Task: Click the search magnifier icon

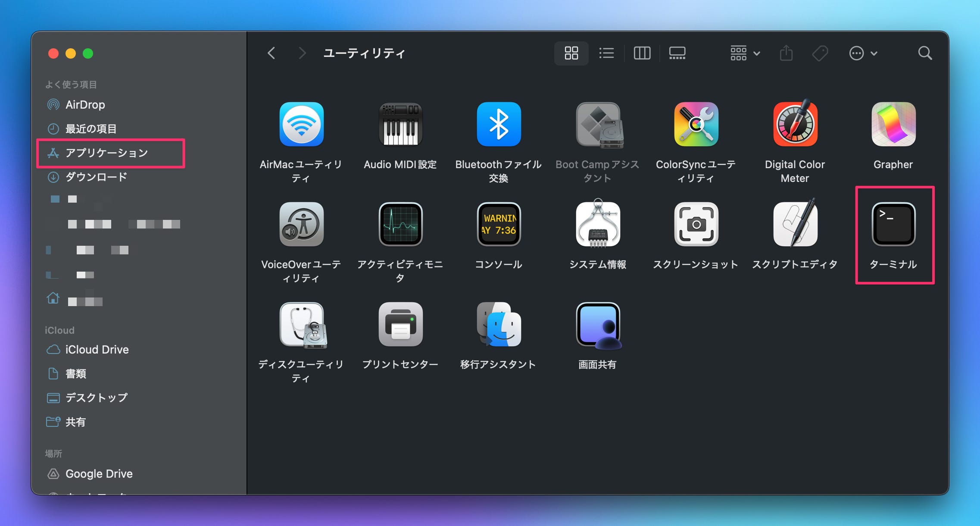Action: [x=924, y=53]
